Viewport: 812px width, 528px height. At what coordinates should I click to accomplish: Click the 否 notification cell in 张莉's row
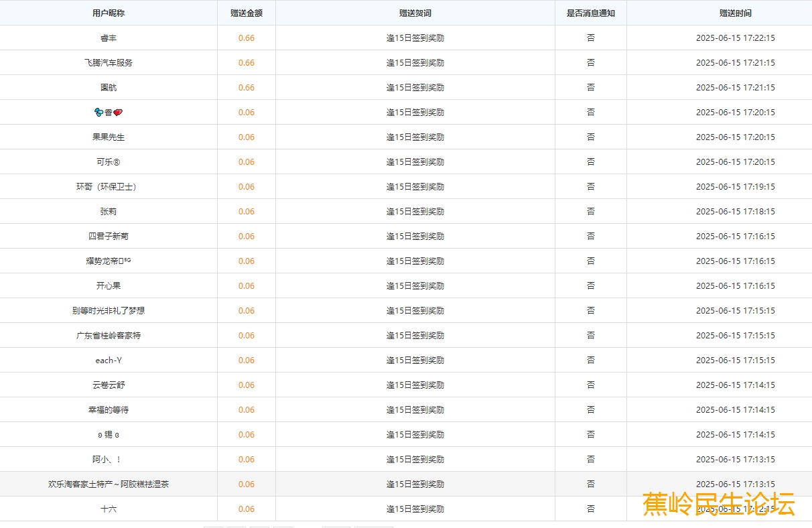tap(590, 212)
